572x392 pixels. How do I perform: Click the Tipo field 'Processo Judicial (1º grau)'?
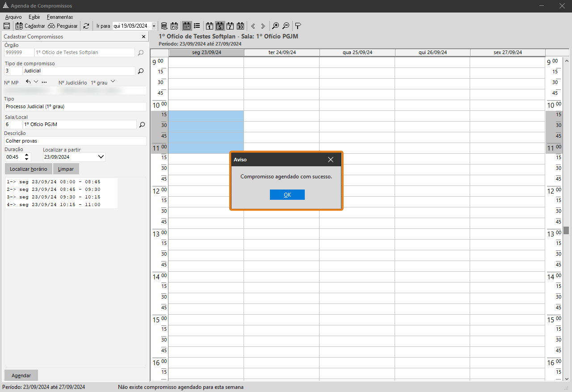[76, 106]
